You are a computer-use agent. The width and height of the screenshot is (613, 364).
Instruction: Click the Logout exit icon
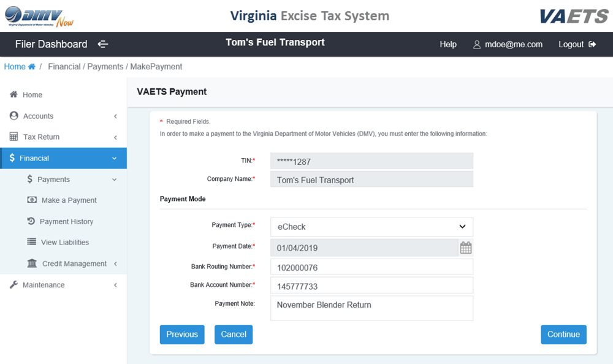[x=592, y=44]
